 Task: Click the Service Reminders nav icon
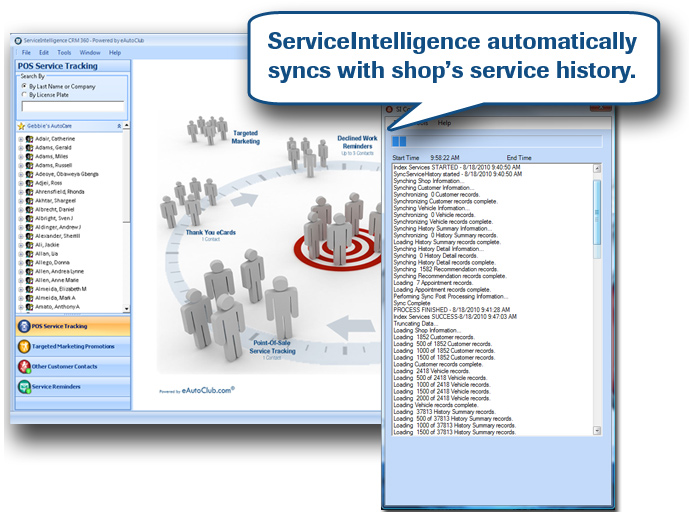24,387
